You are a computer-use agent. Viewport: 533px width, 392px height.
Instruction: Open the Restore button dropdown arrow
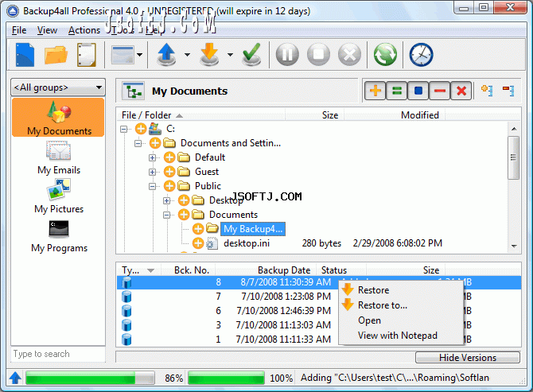pyautogui.click(x=230, y=54)
